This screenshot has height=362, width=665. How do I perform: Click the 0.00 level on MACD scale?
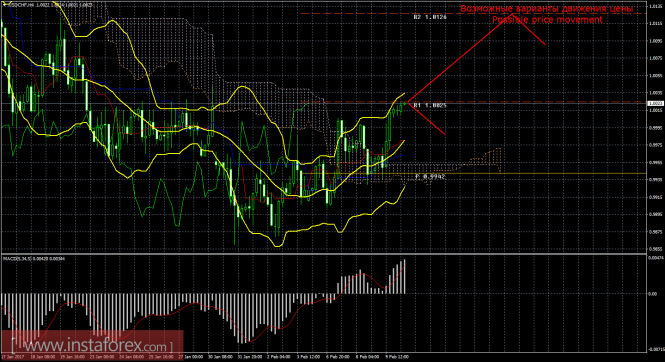653,294
